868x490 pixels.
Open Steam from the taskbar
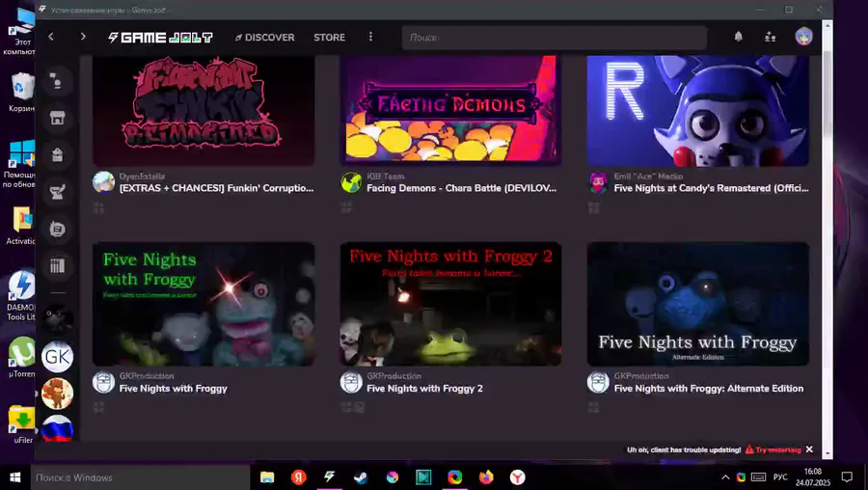tap(361, 477)
